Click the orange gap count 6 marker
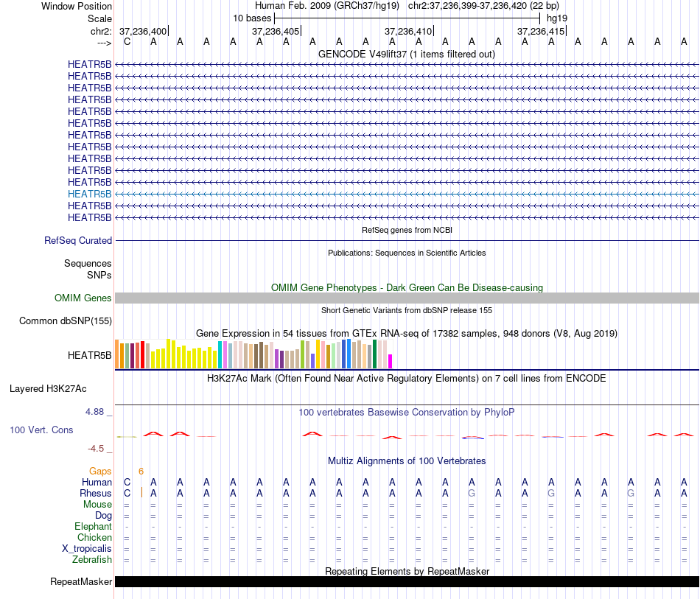Image resolution: width=700 pixels, height=599 pixels. pos(141,472)
